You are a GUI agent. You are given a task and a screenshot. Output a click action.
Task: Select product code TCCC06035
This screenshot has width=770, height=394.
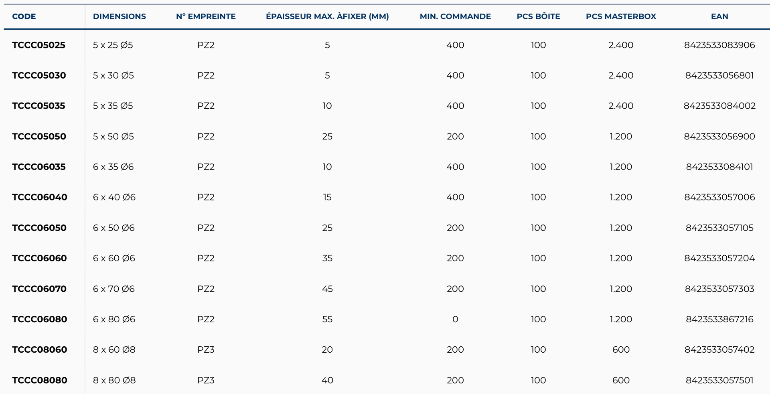pyautogui.click(x=39, y=167)
